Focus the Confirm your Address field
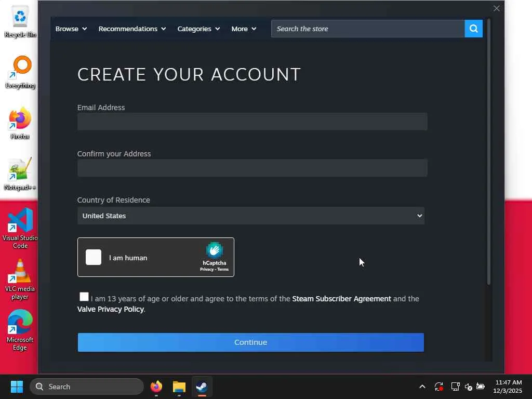This screenshot has height=399, width=532. point(252,168)
